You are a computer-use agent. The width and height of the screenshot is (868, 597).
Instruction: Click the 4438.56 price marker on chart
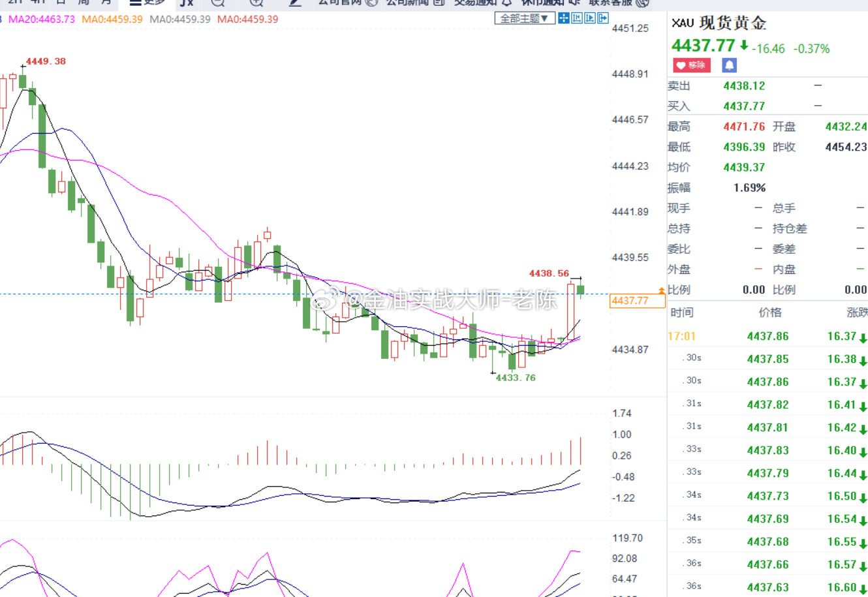pyautogui.click(x=549, y=273)
